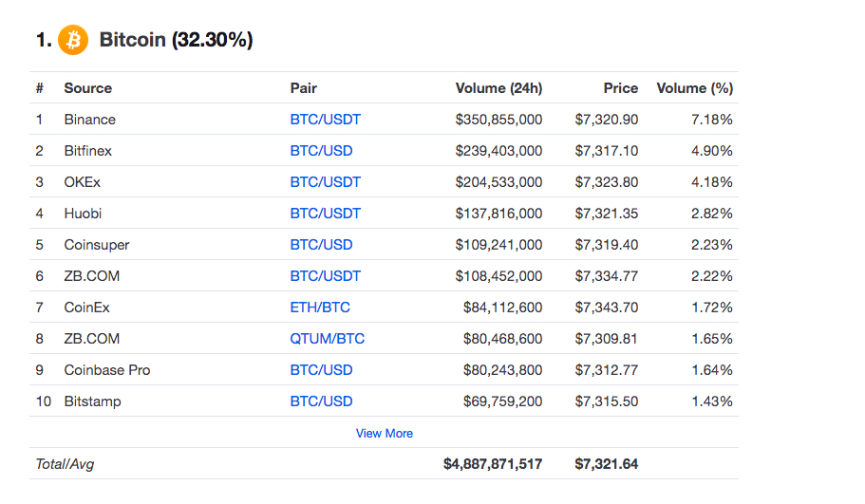Click Huobi price $7,321.35
The width and height of the screenshot is (865, 504).
pos(607,214)
